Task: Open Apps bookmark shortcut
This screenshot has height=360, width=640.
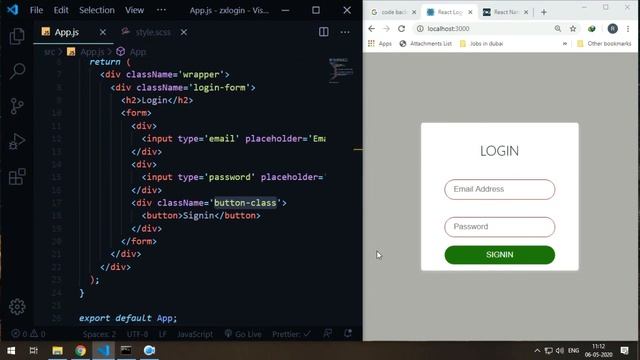Action: point(380,44)
